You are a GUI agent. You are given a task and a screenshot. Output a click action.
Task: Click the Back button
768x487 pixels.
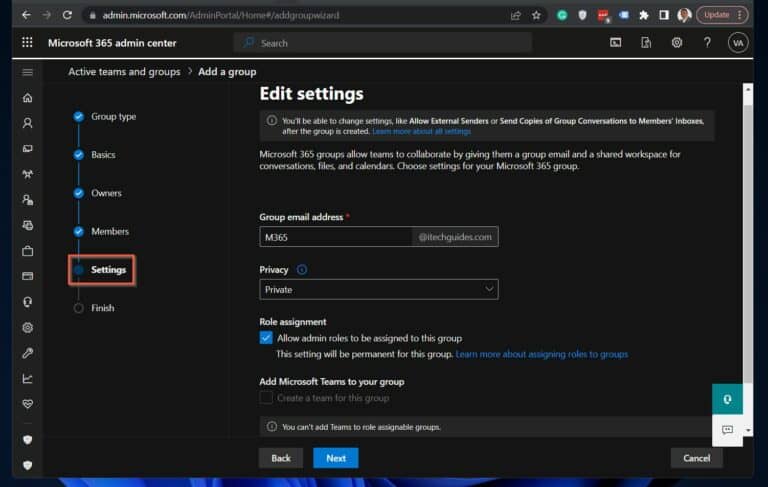pos(281,458)
